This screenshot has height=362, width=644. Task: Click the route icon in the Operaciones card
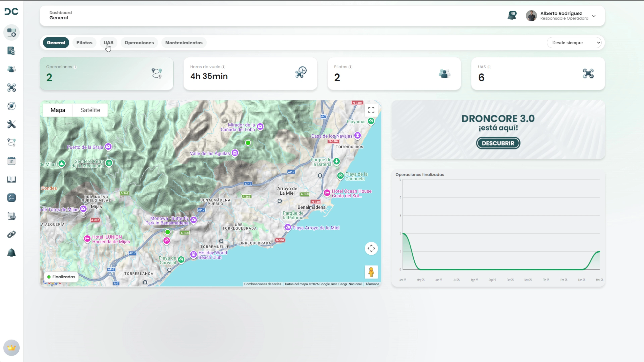[157, 73]
